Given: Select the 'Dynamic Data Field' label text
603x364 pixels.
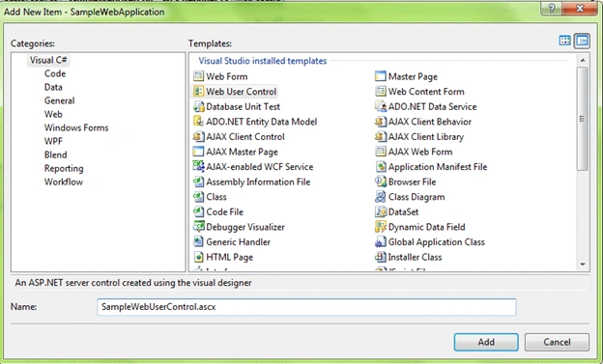Looking at the screenshot, I should coord(426,227).
